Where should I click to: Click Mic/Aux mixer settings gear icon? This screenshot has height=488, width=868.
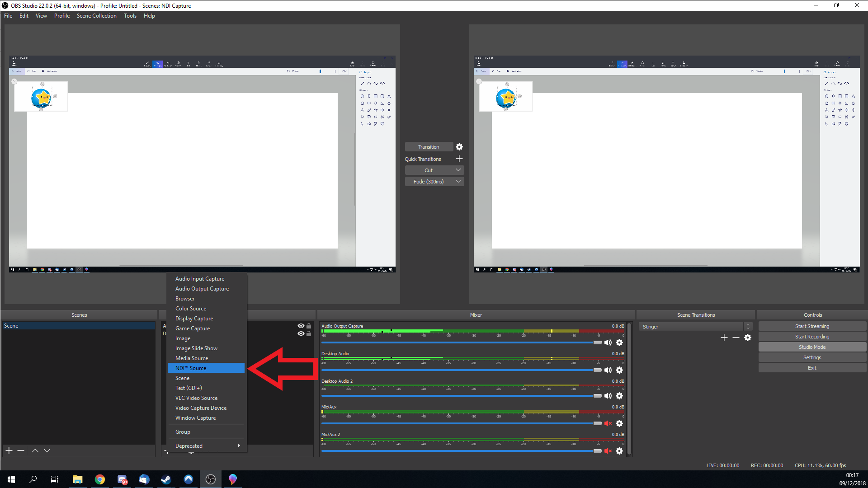[619, 423]
